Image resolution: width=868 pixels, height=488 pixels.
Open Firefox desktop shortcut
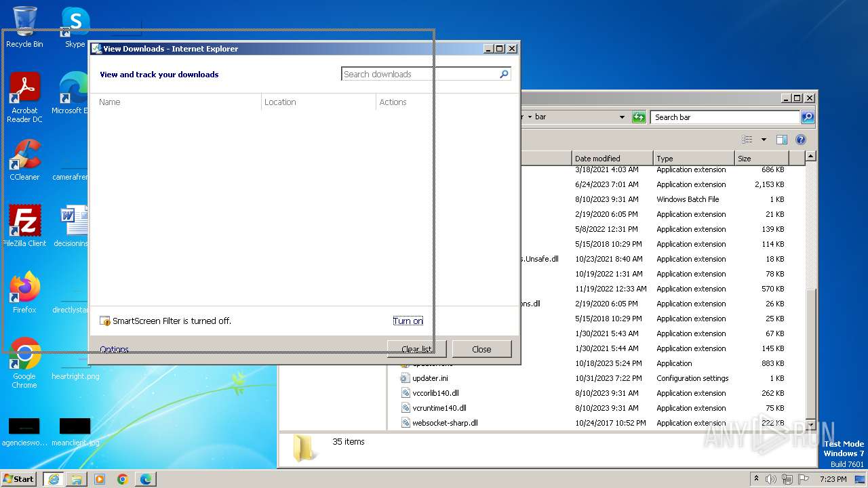tap(24, 293)
